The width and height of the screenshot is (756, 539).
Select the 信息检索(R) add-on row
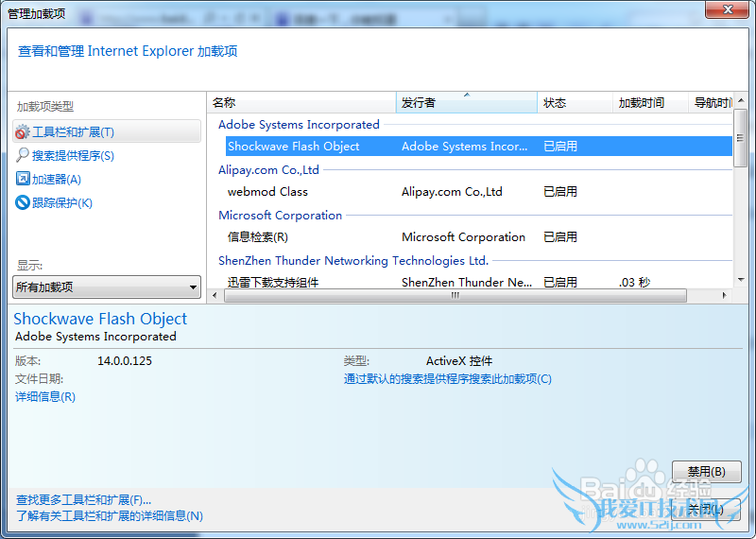(x=479, y=237)
